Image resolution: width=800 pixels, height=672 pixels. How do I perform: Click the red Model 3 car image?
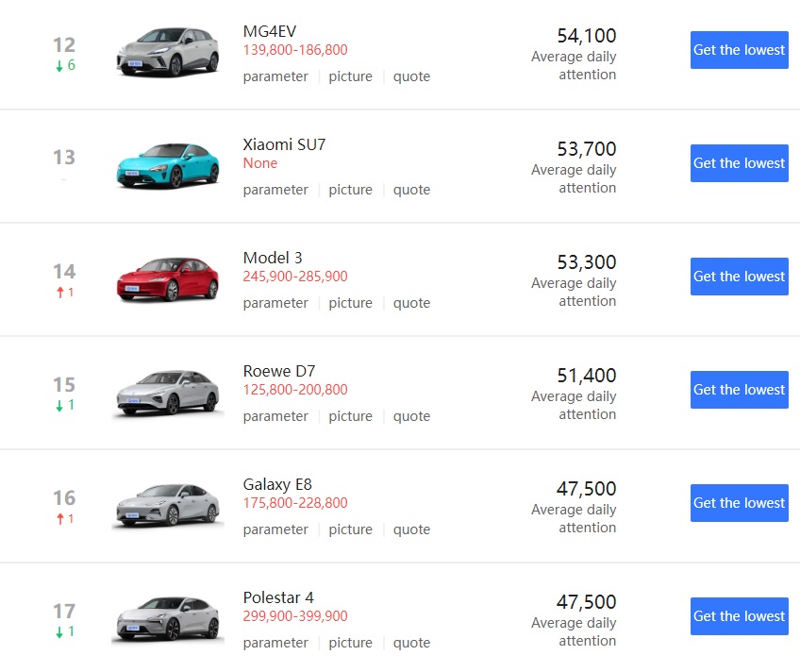[167, 277]
